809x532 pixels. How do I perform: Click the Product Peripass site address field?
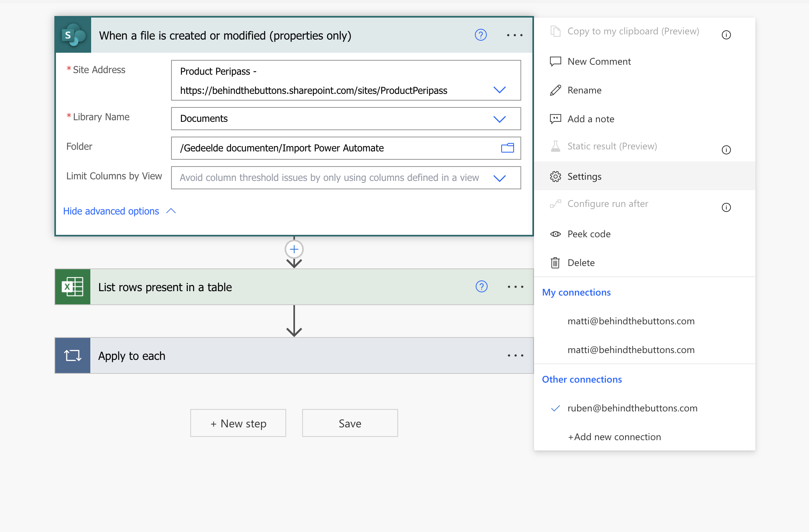(x=346, y=80)
